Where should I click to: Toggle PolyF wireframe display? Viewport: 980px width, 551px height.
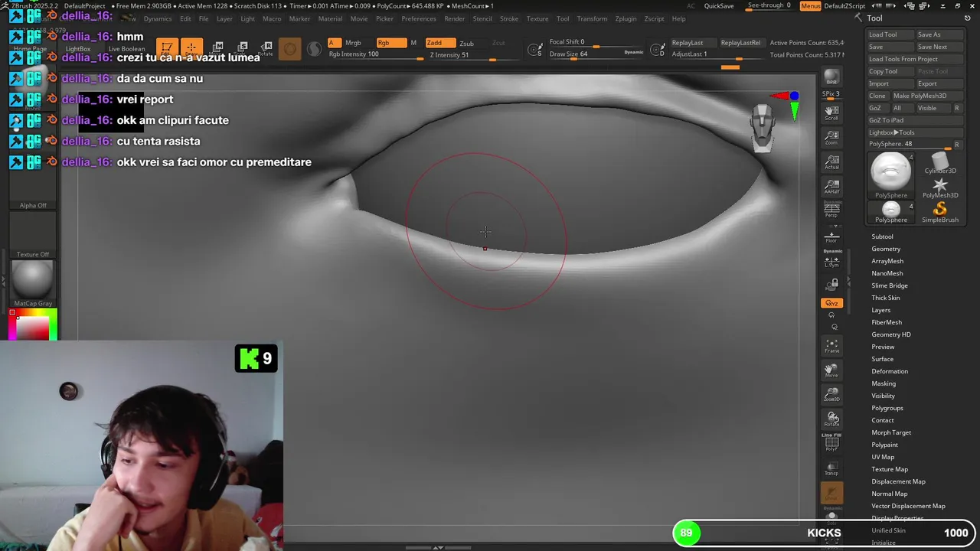(x=831, y=444)
